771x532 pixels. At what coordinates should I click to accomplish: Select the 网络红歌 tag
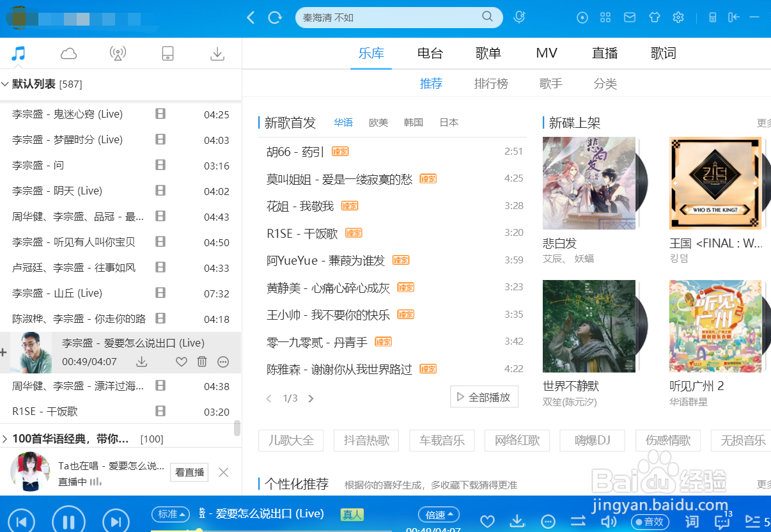pos(517,440)
